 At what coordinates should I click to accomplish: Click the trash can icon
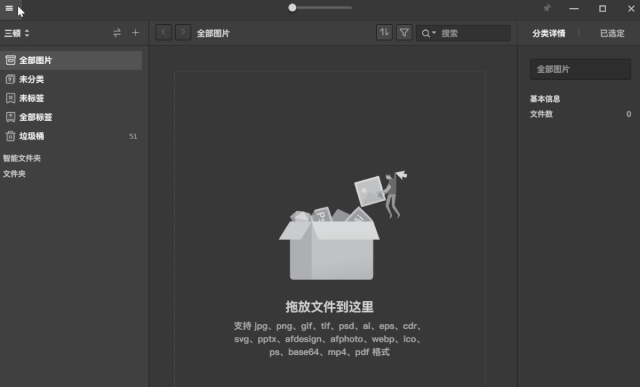[x=11, y=136]
